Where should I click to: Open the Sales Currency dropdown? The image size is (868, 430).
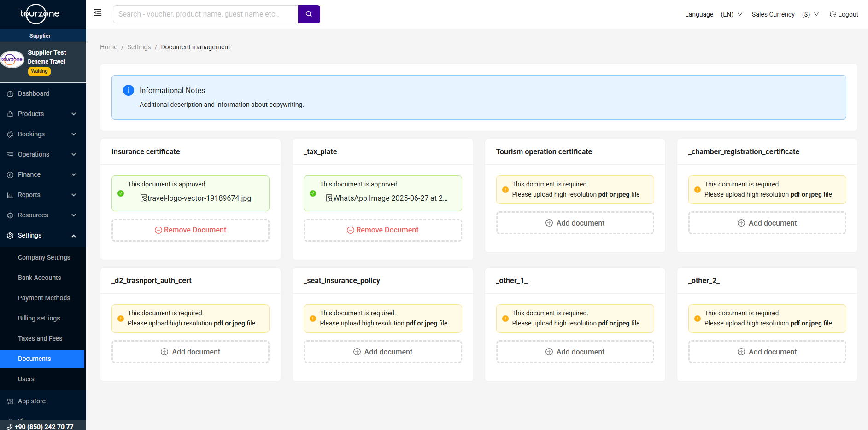[810, 14]
